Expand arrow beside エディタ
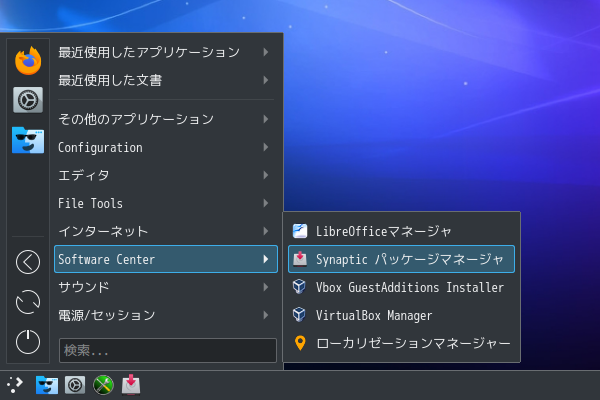Viewport: 600px width, 400px height. click(266, 175)
